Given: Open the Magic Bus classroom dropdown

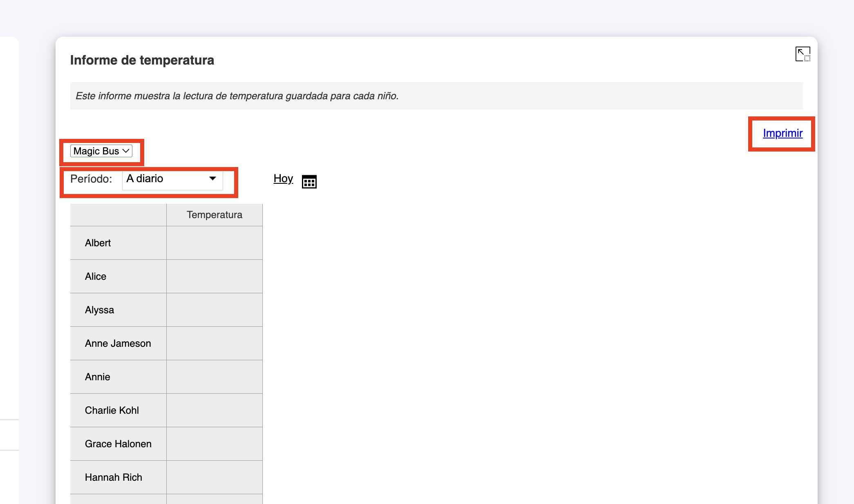Looking at the screenshot, I should point(101,151).
